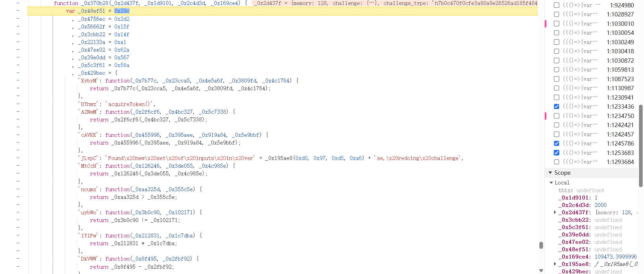The height and width of the screenshot is (274, 644).
Task: Tick the checkbox for breakpoint 1:1293684
Action: pyautogui.click(x=556, y=162)
